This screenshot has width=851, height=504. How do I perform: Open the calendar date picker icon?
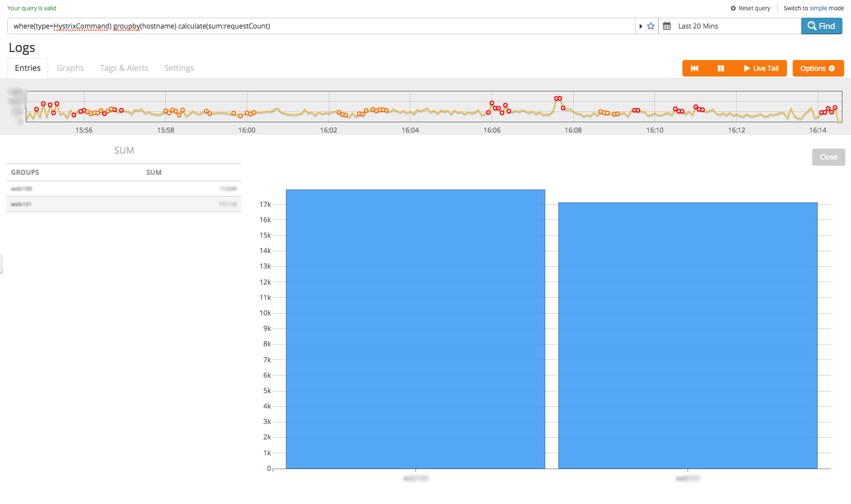point(666,26)
